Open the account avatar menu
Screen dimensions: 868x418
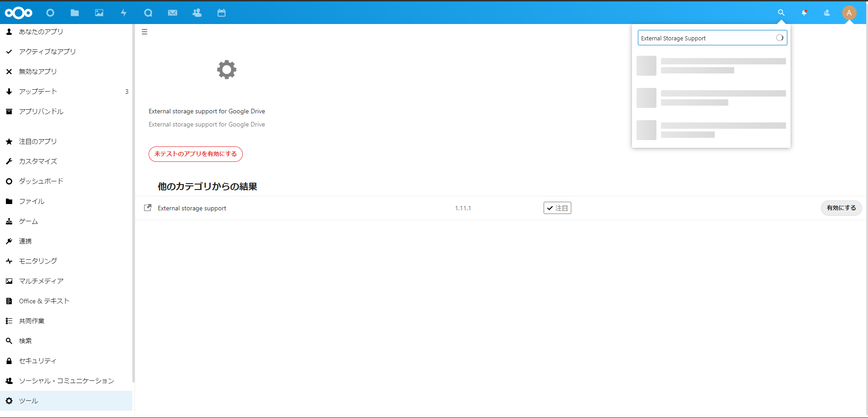(x=849, y=13)
